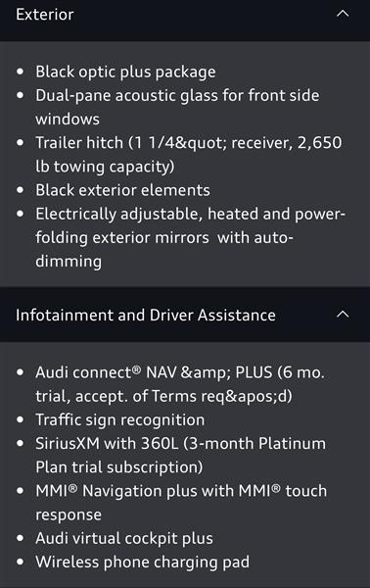This screenshot has width=370, height=588.
Task: Click Infotainment and Driver Assistance header text
Action: (145, 315)
